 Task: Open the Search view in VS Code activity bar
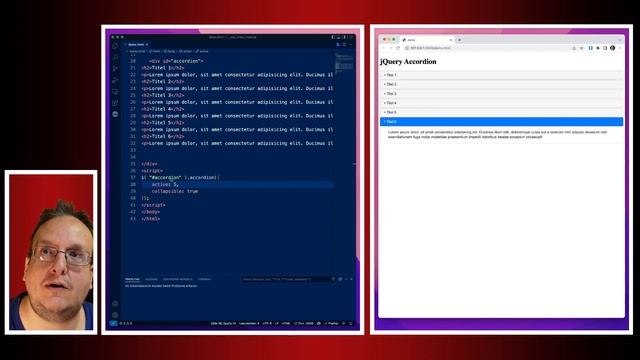[115, 57]
